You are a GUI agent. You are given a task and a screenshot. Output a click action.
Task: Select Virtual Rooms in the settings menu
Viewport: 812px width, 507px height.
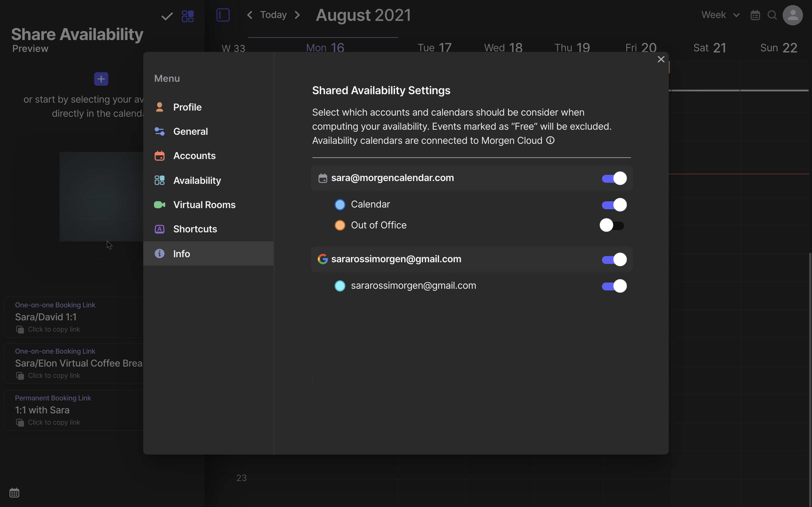tap(204, 204)
